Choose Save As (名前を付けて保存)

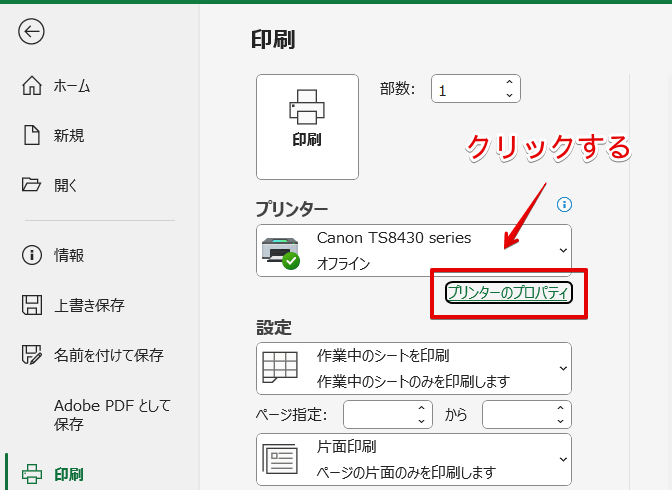pos(108,354)
